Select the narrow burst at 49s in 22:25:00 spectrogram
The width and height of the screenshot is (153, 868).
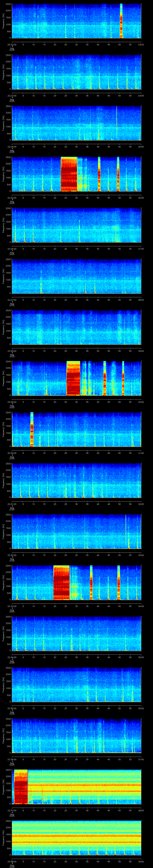[x=118, y=174]
